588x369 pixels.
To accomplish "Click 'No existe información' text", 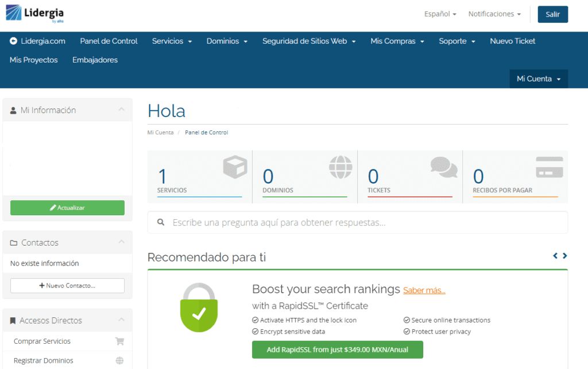I will coord(45,263).
